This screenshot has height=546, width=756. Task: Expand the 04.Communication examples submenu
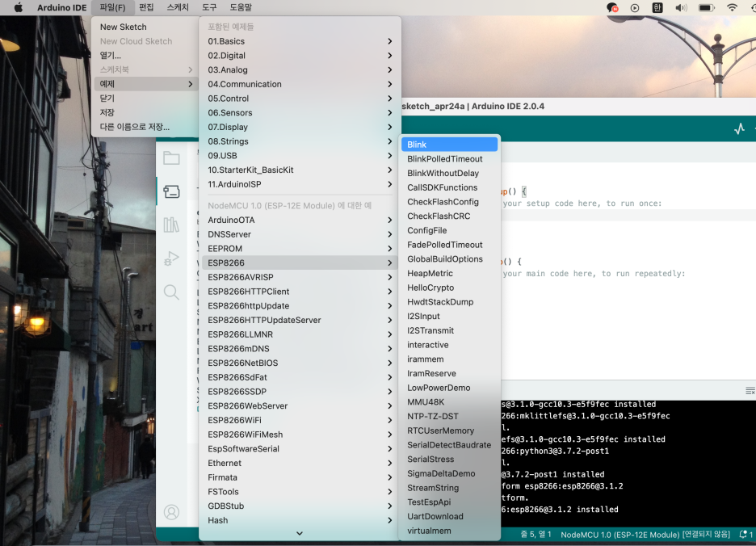point(300,84)
